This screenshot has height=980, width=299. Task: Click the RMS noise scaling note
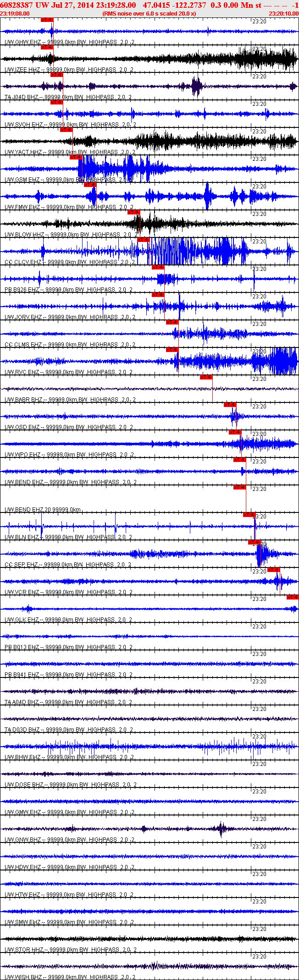click(x=149, y=14)
